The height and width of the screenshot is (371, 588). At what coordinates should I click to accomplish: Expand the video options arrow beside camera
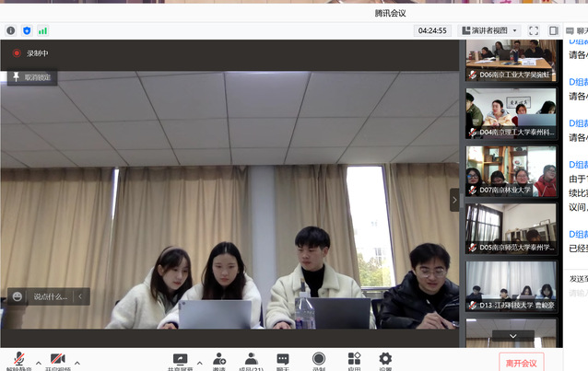tap(77, 362)
